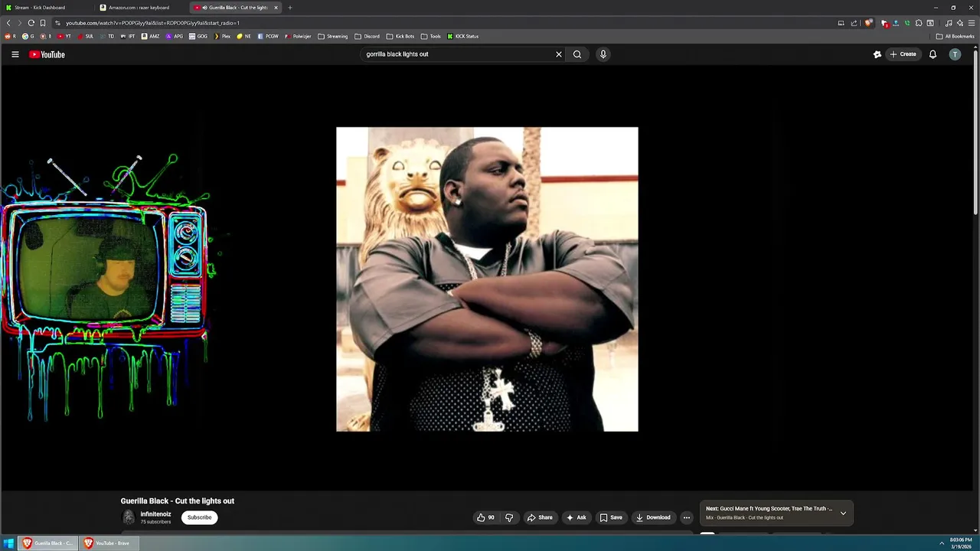Open Brave Shields lion icon

867,23
